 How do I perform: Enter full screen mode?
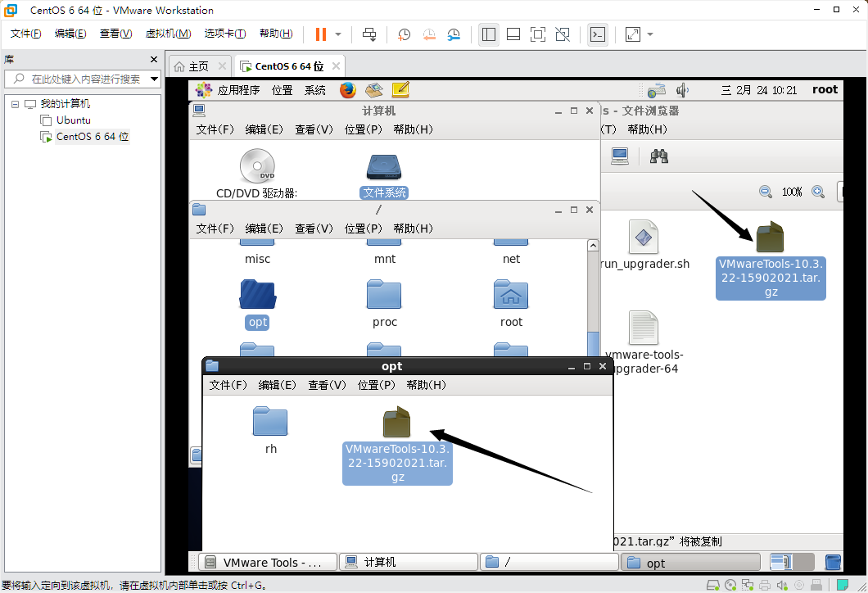click(537, 34)
